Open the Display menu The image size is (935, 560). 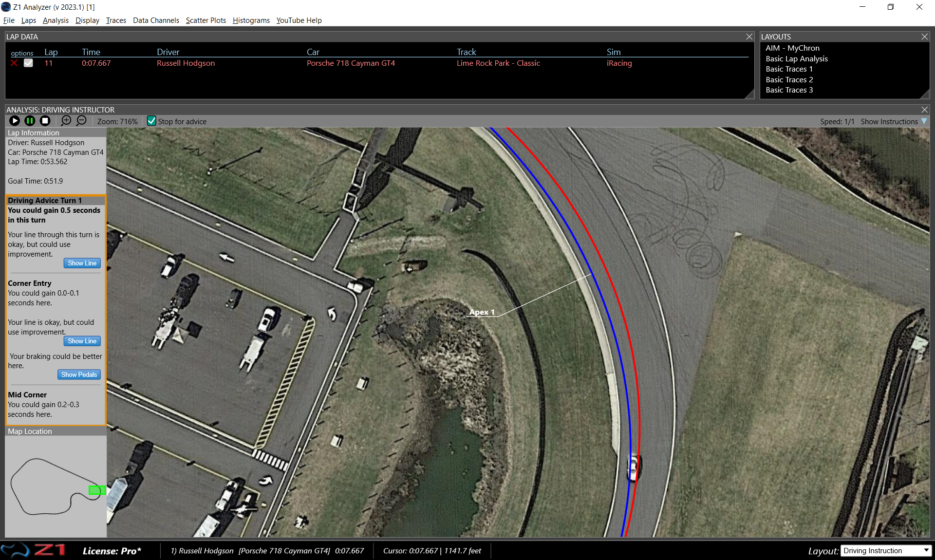click(87, 20)
